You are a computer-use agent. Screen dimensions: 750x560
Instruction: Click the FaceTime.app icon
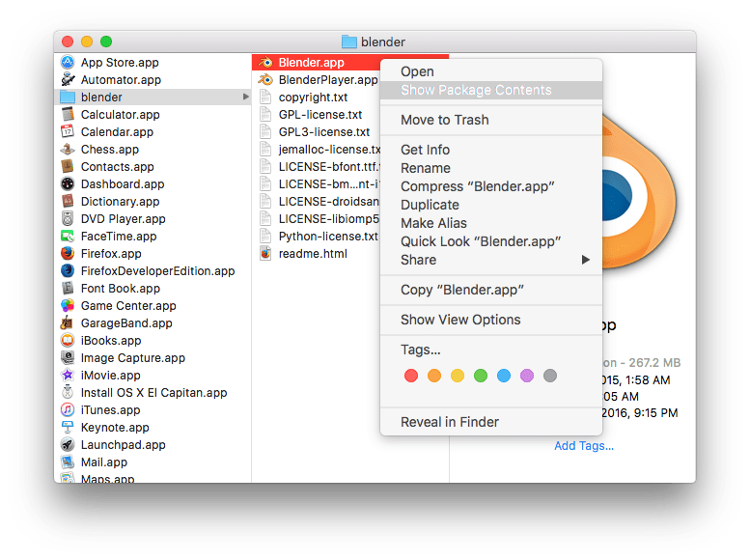[x=68, y=236]
